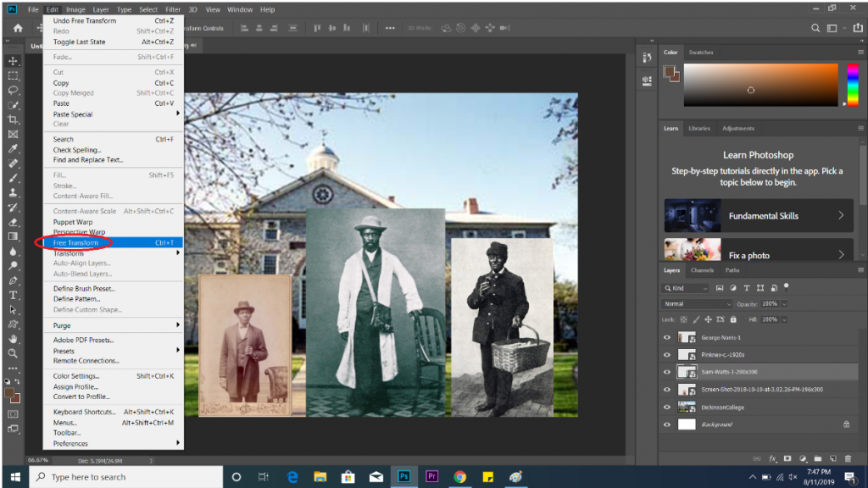Toggle lock transparent pixels
Screen dimensions: 868x488
(x=684, y=319)
